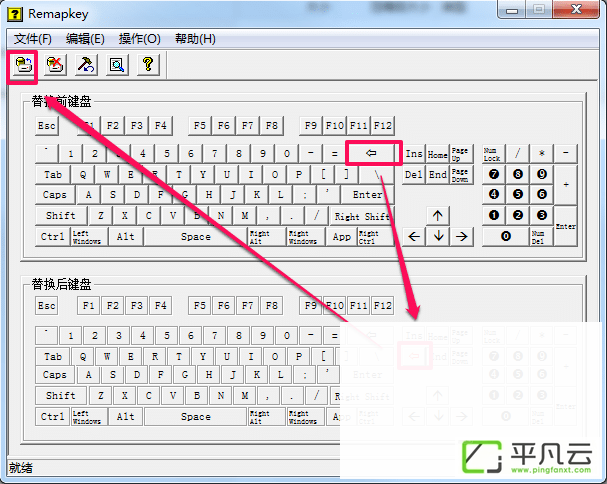Select the Ctrl key in 替换后键盘

(x=53, y=417)
